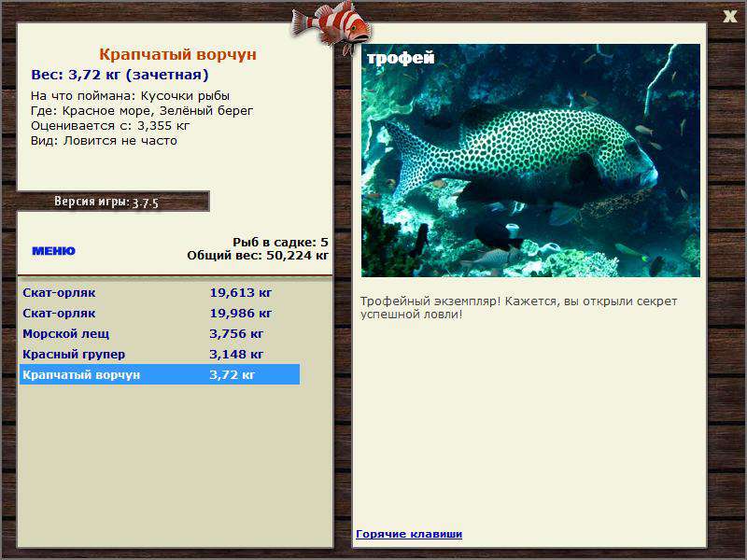
Task: Click the orange Крапчатый ворчун title
Action: (x=177, y=54)
